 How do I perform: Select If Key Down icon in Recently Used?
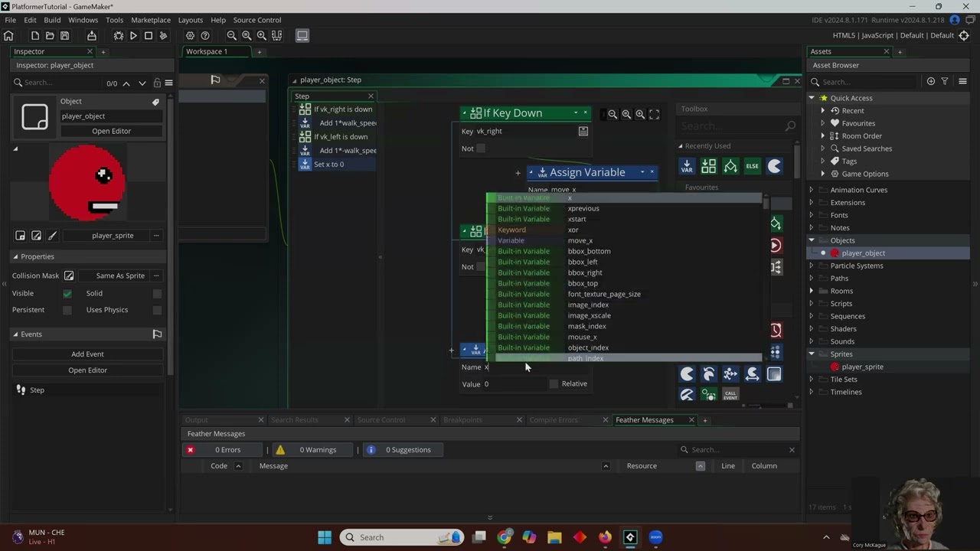(x=708, y=166)
